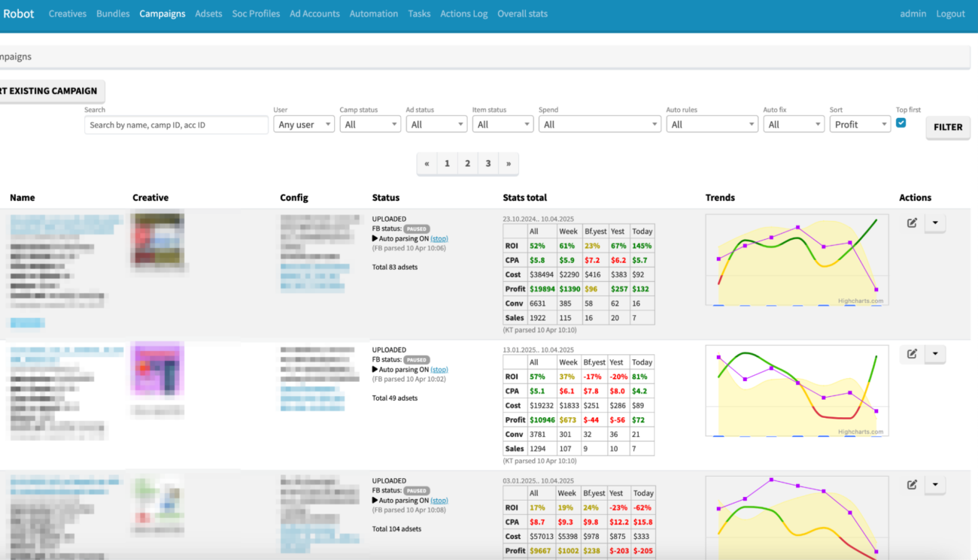Open actions caret menu for first campaign
Viewport: 978px width, 560px height.
(x=935, y=223)
